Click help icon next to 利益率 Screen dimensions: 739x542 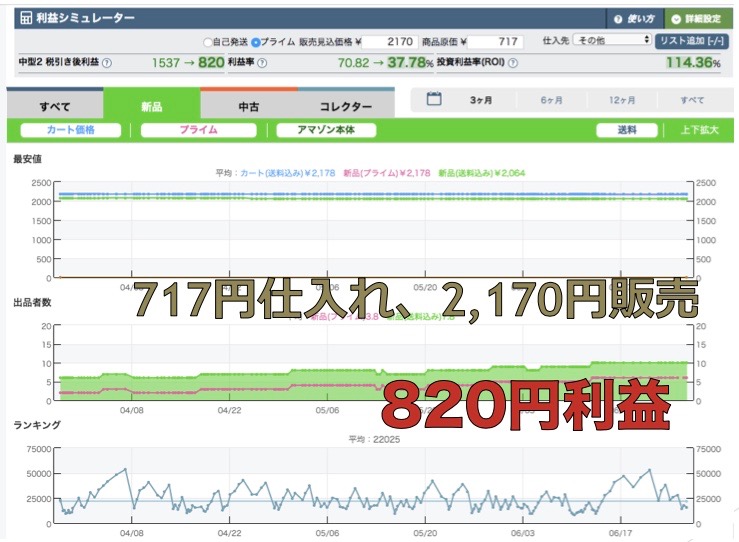pos(262,63)
